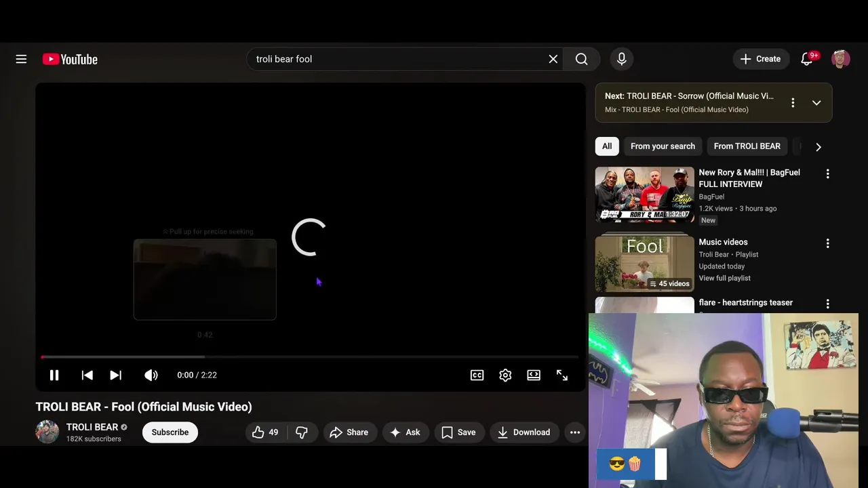Select From your search chip
Screen dimensions: 868x488
point(663,146)
